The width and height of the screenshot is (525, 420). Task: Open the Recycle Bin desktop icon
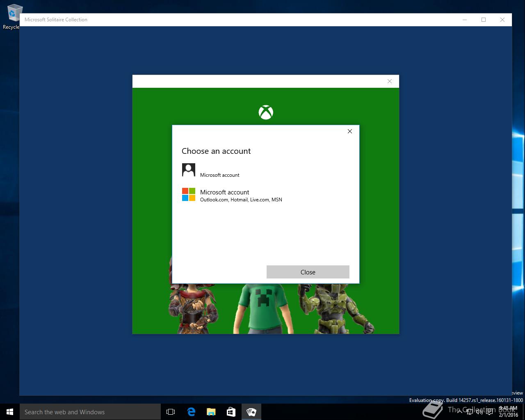coord(12,16)
